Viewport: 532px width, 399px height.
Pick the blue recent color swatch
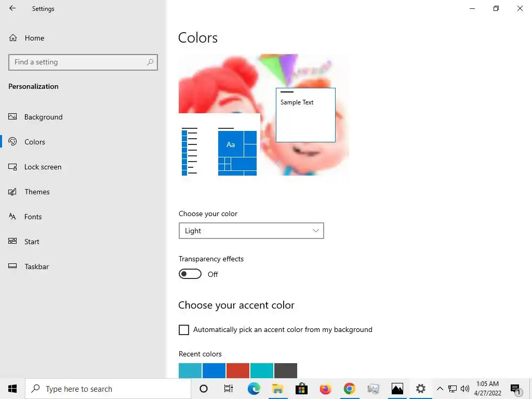tap(214, 370)
